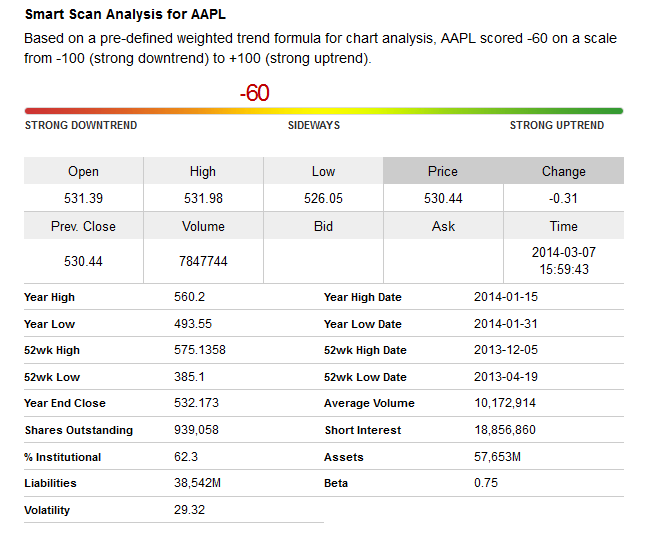
Task: Click the value 939,058
Action: [x=196, y=430]
